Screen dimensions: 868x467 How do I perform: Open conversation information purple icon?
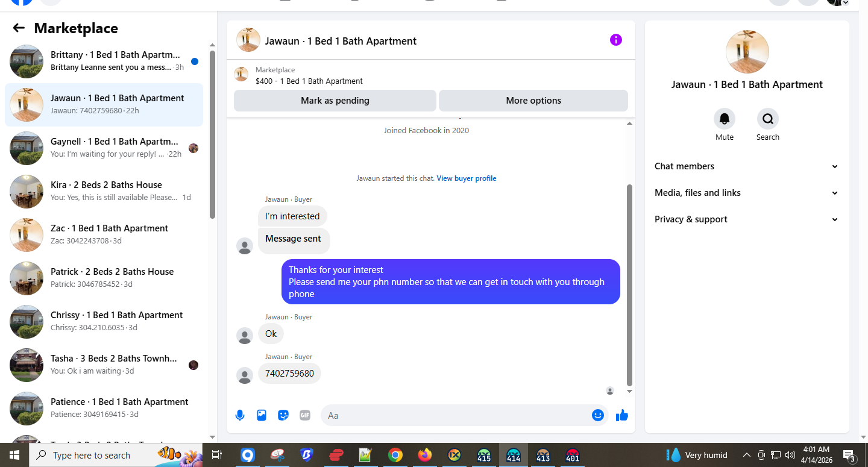coord(615,40)
